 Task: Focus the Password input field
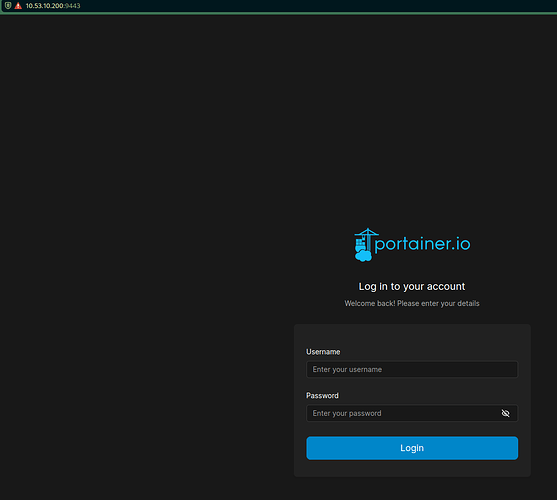[x=412, y=413]
